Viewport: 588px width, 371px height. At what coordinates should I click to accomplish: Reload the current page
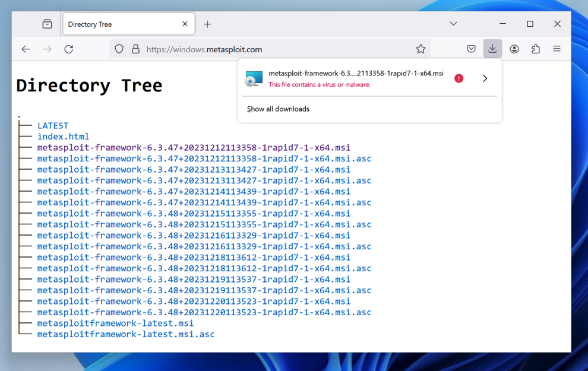coord(69,49)
